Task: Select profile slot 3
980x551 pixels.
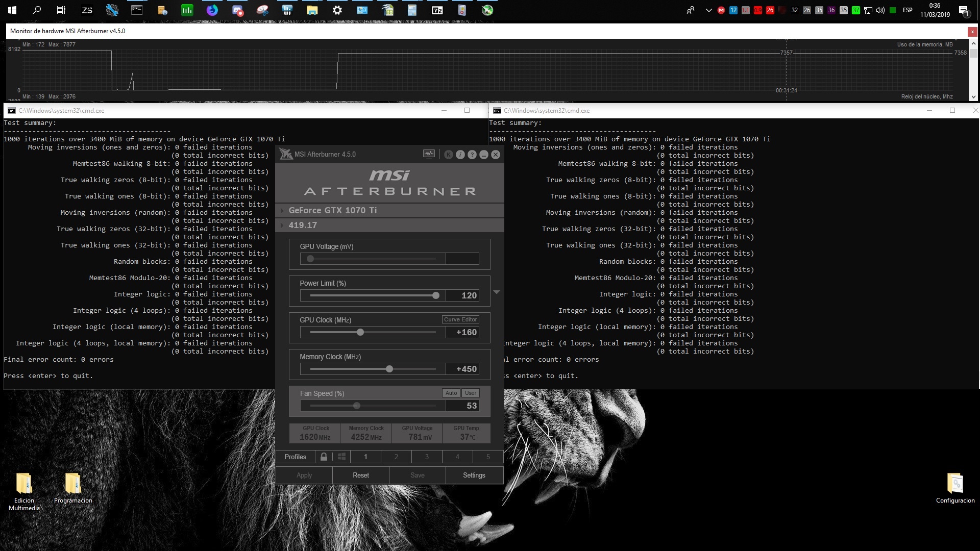Action: [x=427, y=457]
